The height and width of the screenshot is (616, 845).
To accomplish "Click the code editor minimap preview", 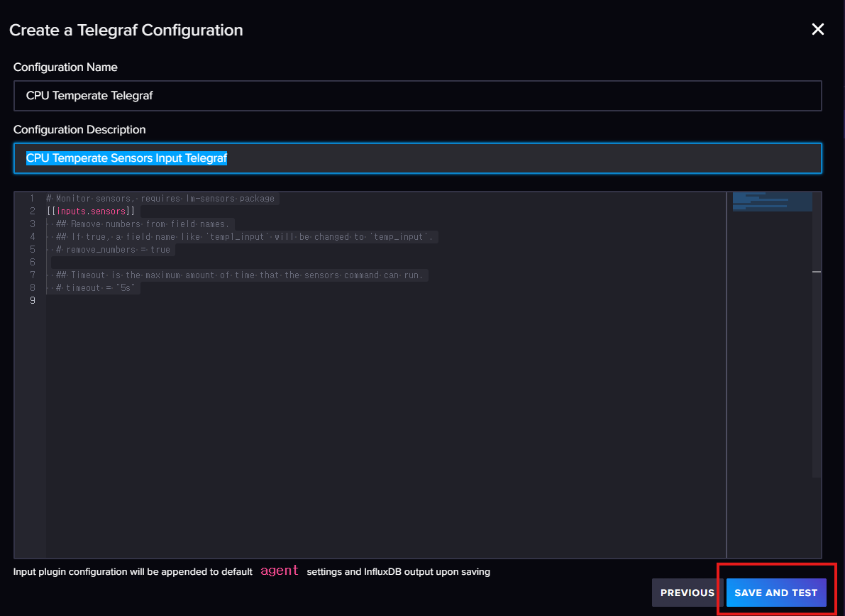I will point(772,202).
